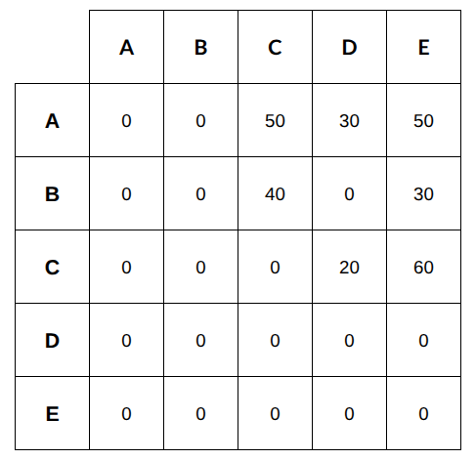Select row header C
The image size is (476, 460).
52,267
